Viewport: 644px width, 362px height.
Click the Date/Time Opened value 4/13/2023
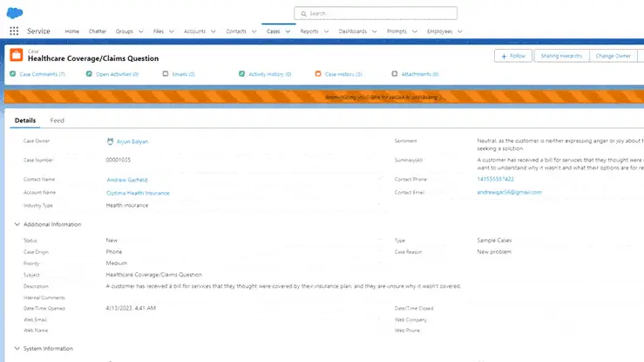click(131, 308)
